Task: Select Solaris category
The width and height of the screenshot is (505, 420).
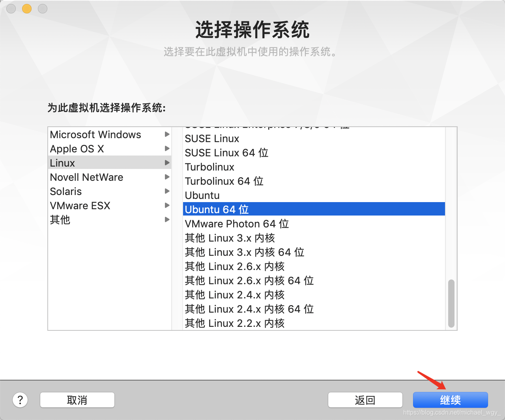Action: pyautogui.click(x=109, y=191)
